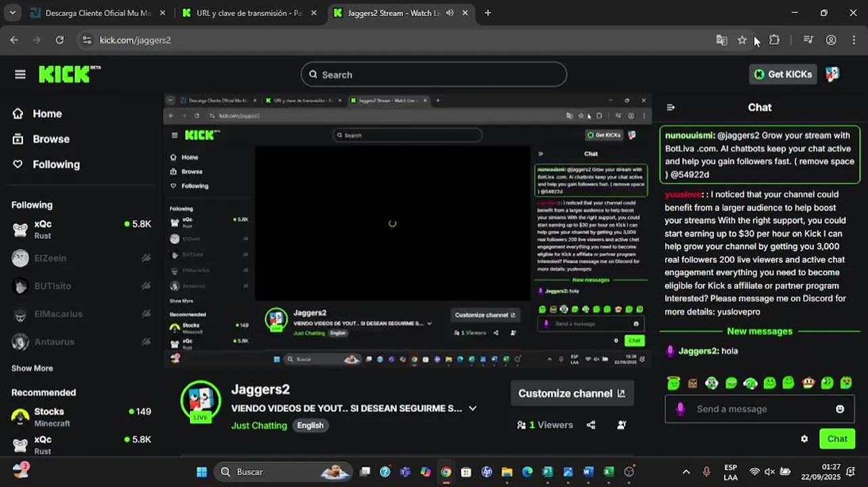Insert the mushroom hat emote
The image size is (868, 487).
[x=808, y=383]
